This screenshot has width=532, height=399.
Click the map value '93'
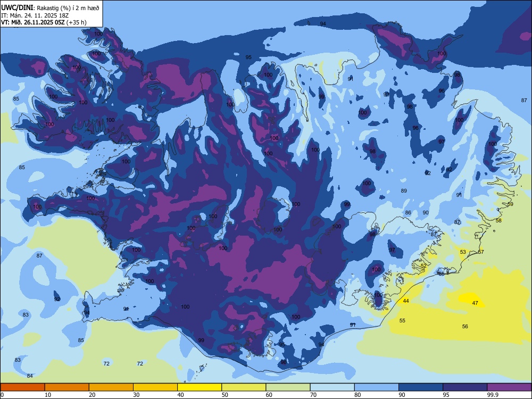coord(386,94)
